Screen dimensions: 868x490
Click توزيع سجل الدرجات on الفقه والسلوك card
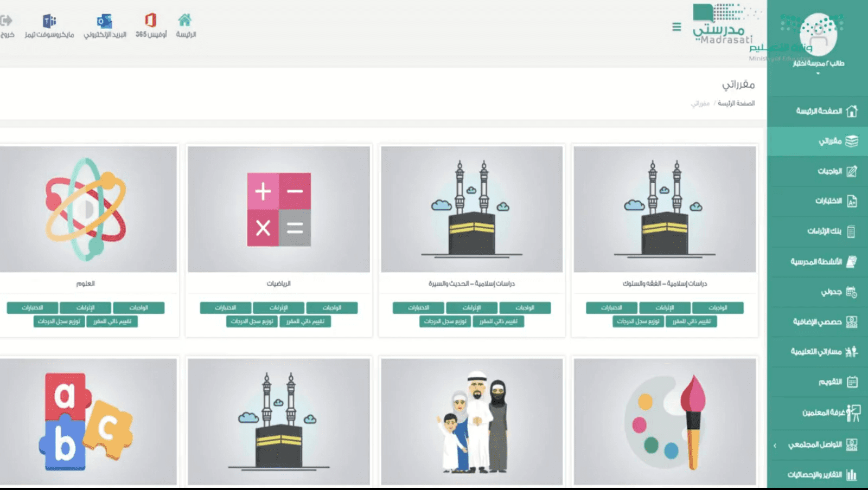(x=639, y=321)
